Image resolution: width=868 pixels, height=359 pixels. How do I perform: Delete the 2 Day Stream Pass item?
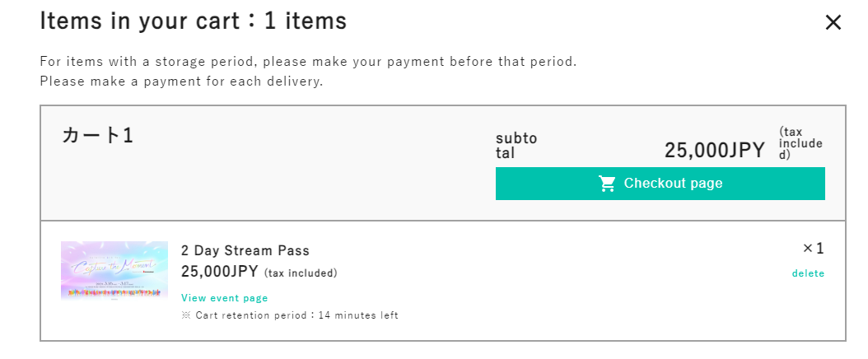(x=808, y=273)
